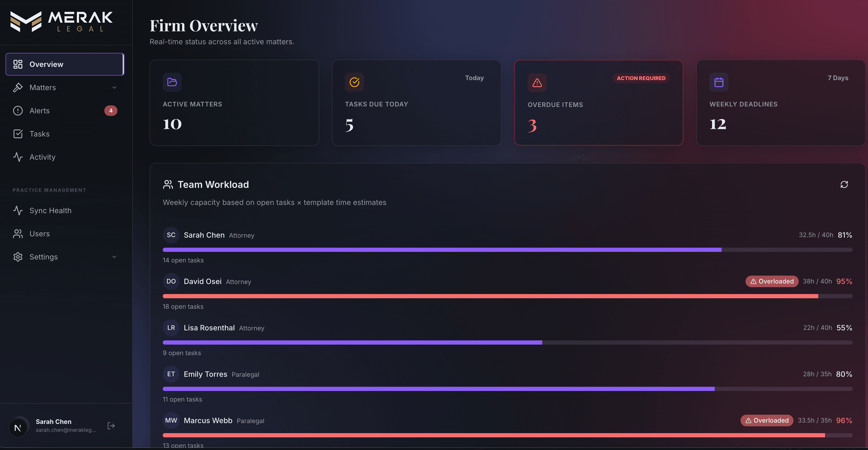Click the Alerts badge showing 4
Image resolution: width=868 pixels, height=450 pixels.
click(x=111, y=111)
